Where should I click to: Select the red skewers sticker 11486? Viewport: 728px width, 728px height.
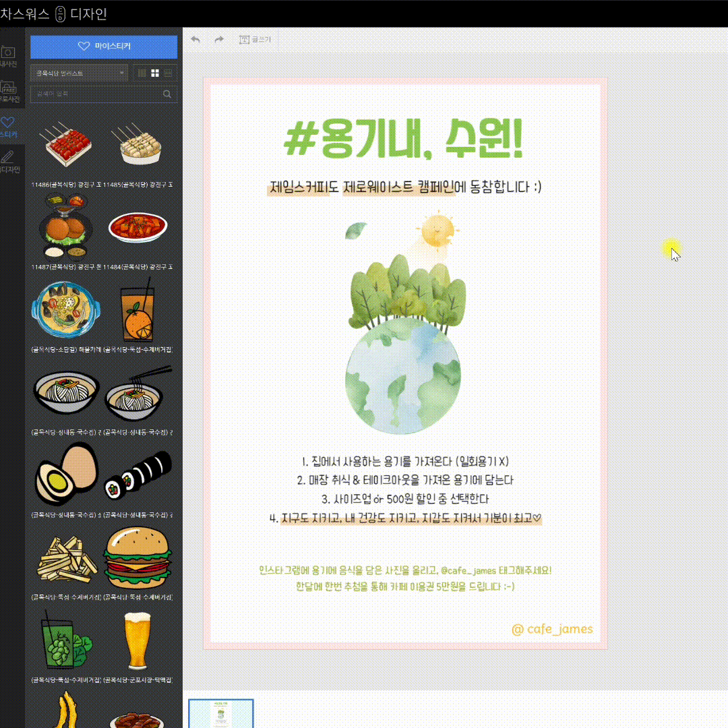click(x=66, y=145)
